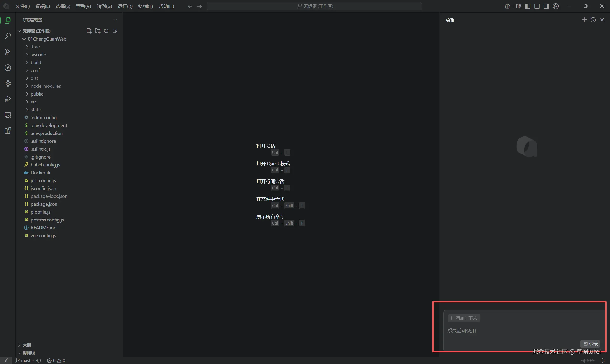Open the Source Control view
Image resolution: width=610 pixels, height=364 pixels.
pos(8,52)
